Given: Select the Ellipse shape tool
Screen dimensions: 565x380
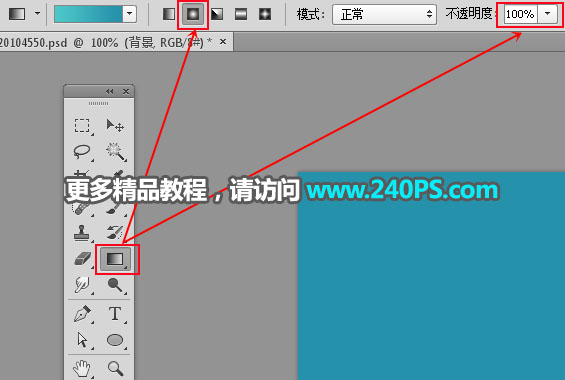Looking at the screenshot, I should pyautogui.click(x=115, y=340).
